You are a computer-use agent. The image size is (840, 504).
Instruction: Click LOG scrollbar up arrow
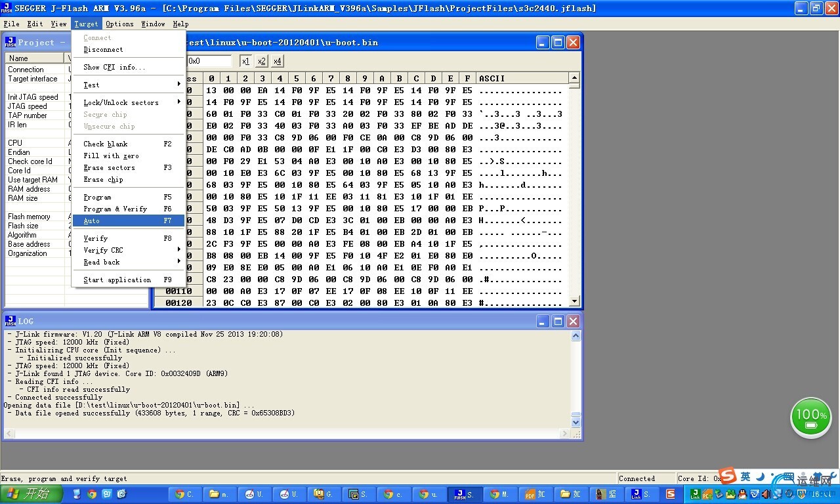click(576, 336)
